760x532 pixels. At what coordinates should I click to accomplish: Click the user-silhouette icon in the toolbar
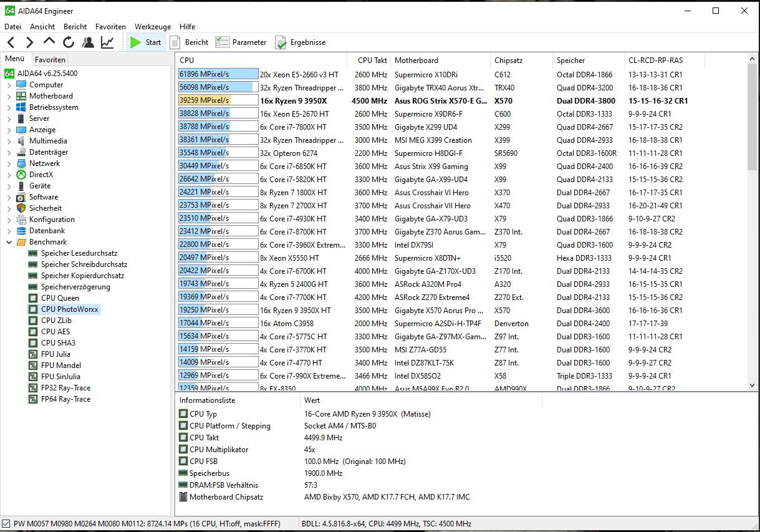pos(88,42)
